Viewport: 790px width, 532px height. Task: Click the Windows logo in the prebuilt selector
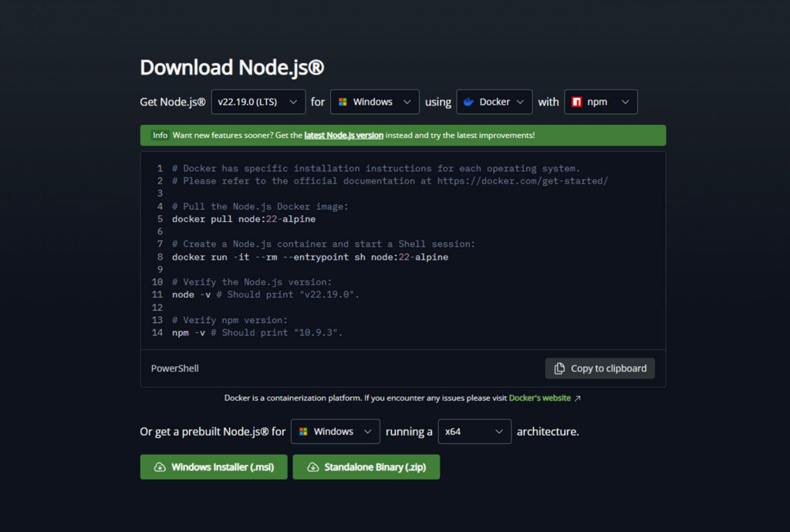click(303, 432)
